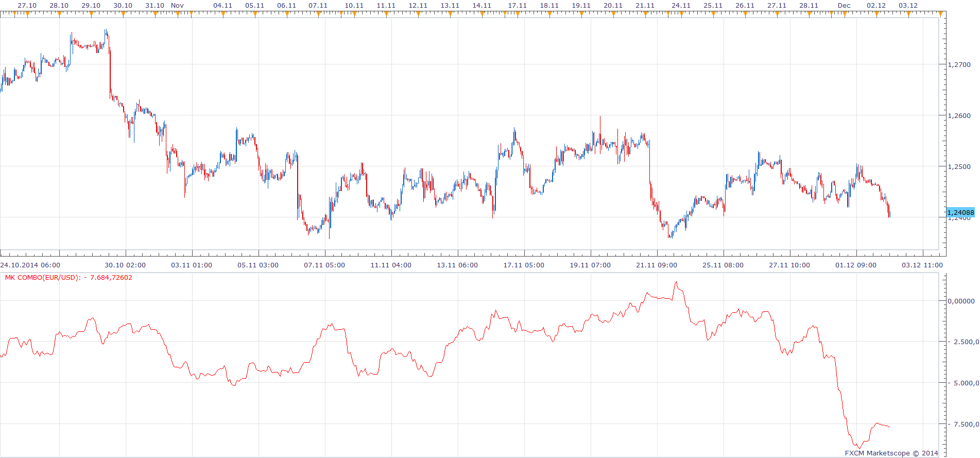The height and width of the screenshot is (458, 980).
Task: Select the 26.11 date label on top axis
Action: click(x=745, y=6)
